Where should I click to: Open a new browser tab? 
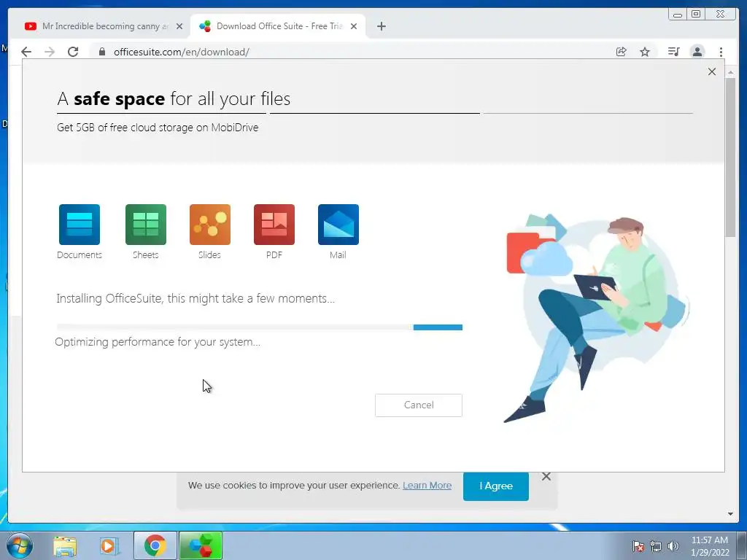pyautogui.click(x=381, y=26)
